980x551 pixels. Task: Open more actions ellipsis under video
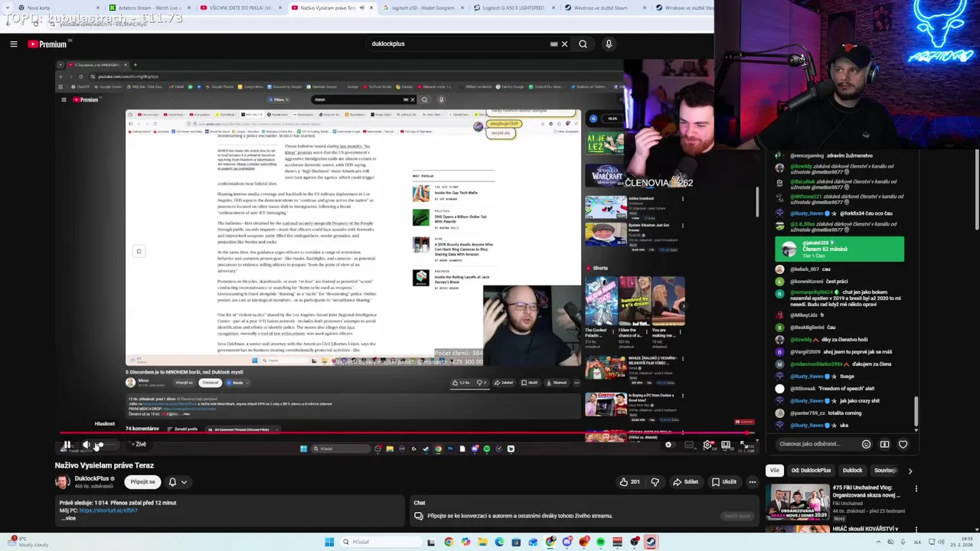click(x=753, y=482)
